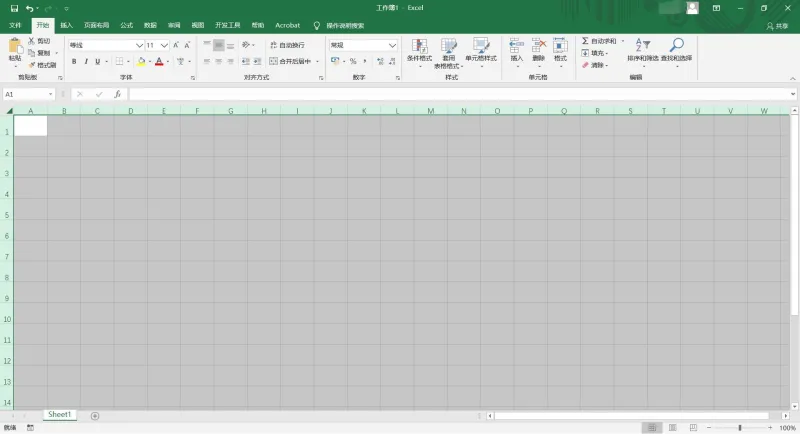The width and height of the screenshot is (800, 434).
Task: Click the Paste clipboard icon
Action: [x=15, y=46]
